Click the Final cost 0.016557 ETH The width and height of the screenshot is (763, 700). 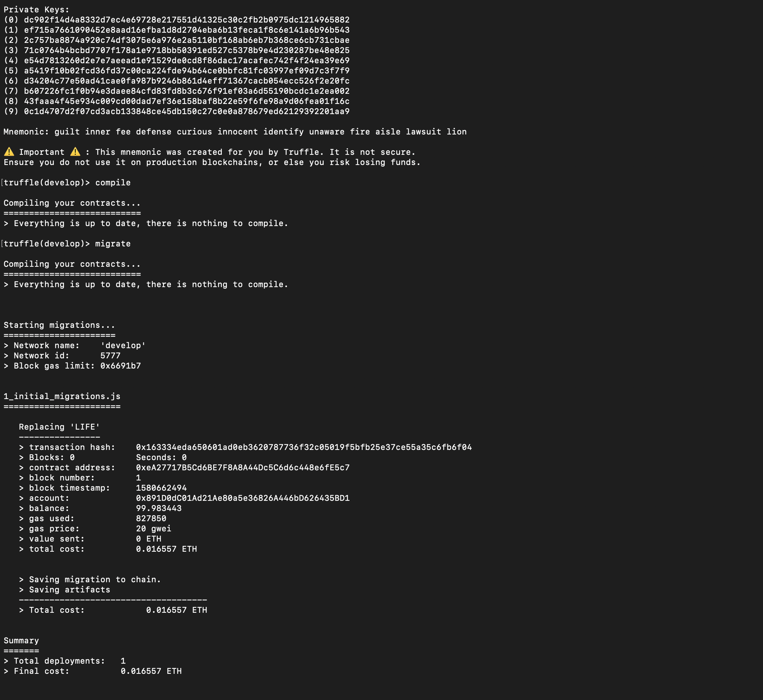pos(151,671)
